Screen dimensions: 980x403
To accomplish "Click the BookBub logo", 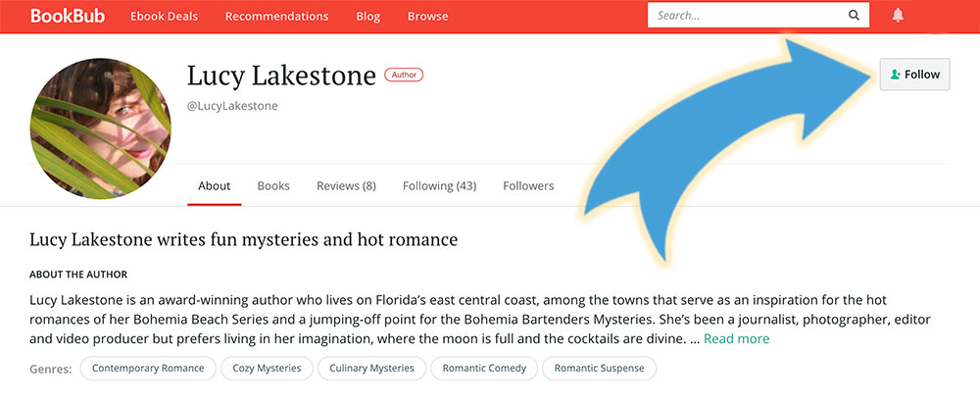I will (x=68, y=16).
